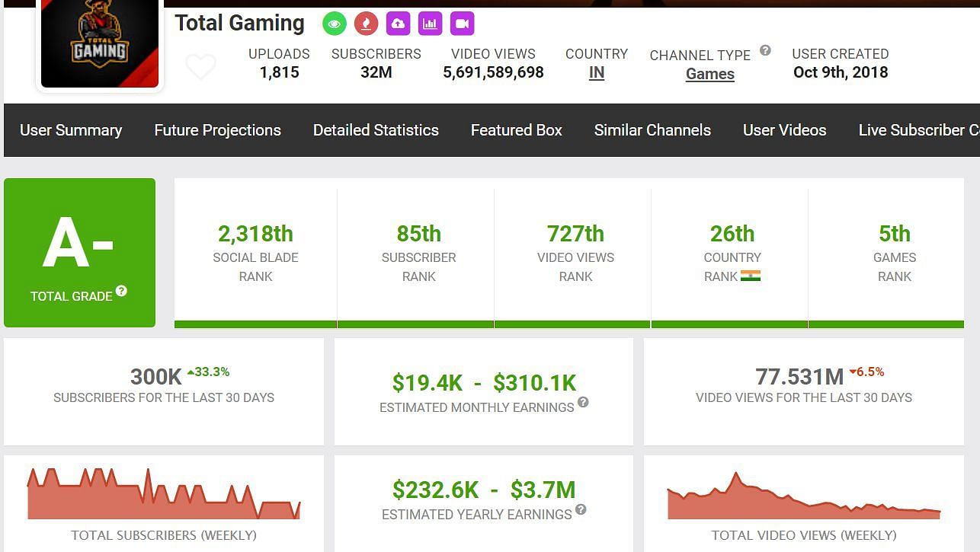This screenshot has height=552, width=980.
Task: Click the A- total grade box
Action: pos(79,253)
